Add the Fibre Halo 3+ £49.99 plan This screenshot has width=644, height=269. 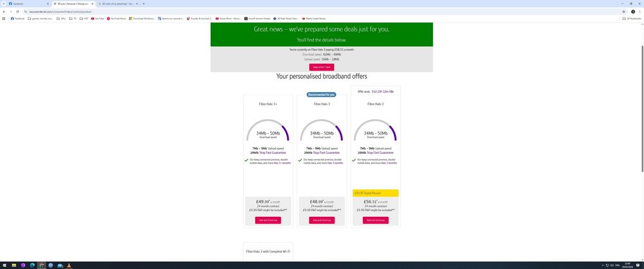[x=268, y=220]
